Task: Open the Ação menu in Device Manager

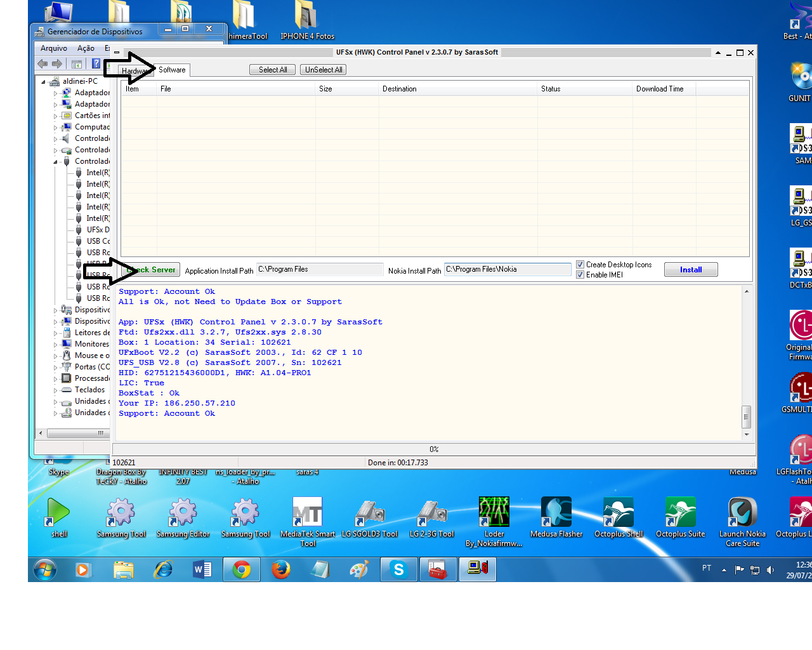Action: coord(86,48)
